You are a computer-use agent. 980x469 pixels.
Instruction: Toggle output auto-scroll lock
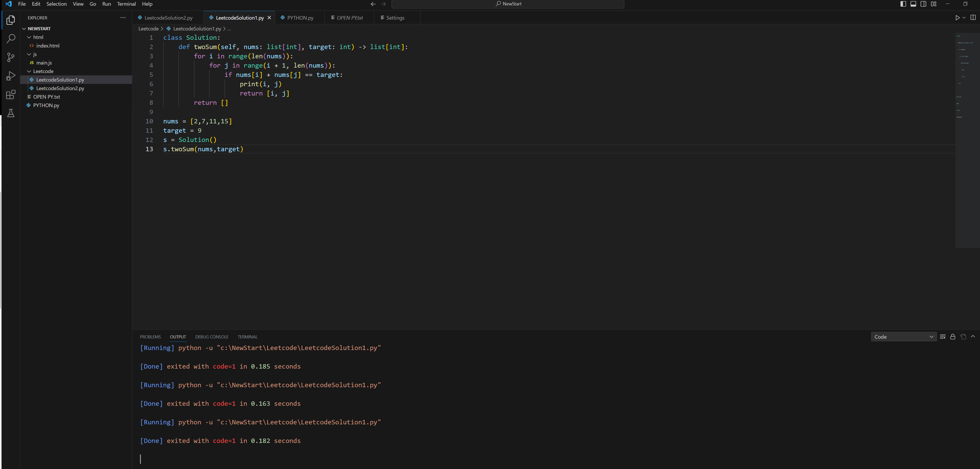(953, 337)
